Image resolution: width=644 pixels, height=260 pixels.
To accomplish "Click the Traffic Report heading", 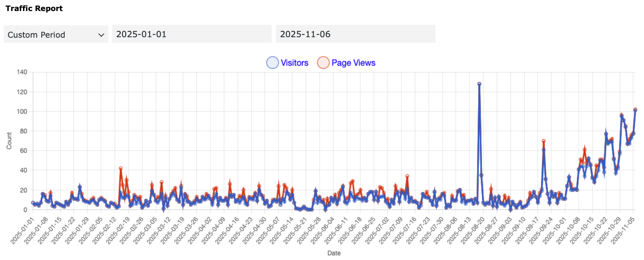I will (x=34, y=9).
